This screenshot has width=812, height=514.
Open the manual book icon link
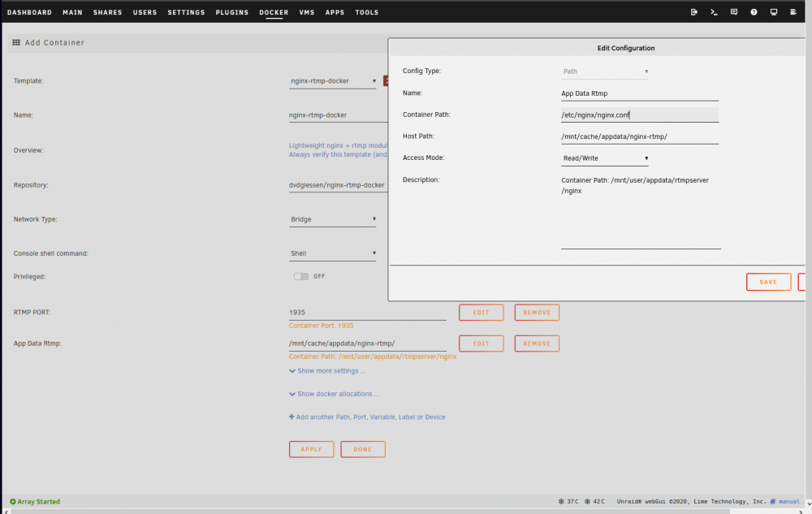[x=773, y=502]
